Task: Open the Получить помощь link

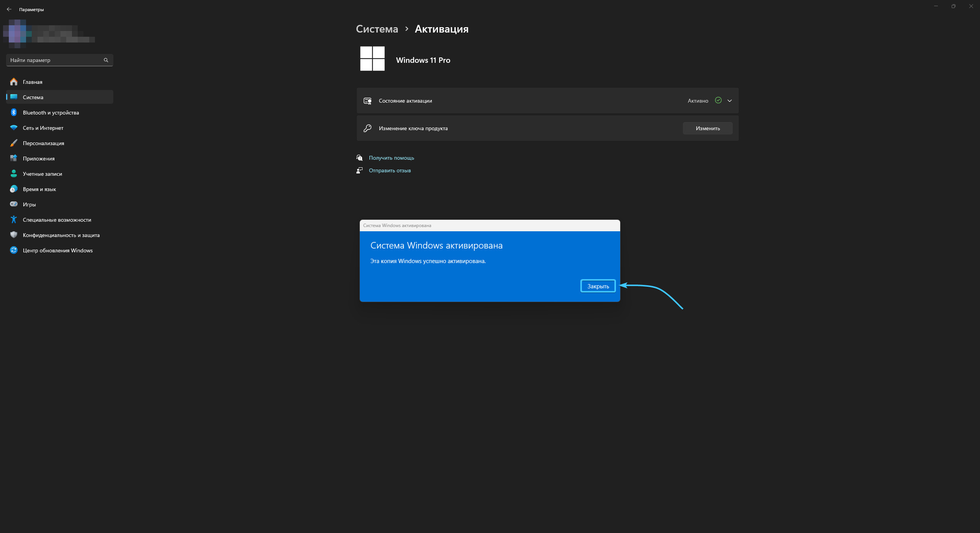Action: (x=391, y=158)
